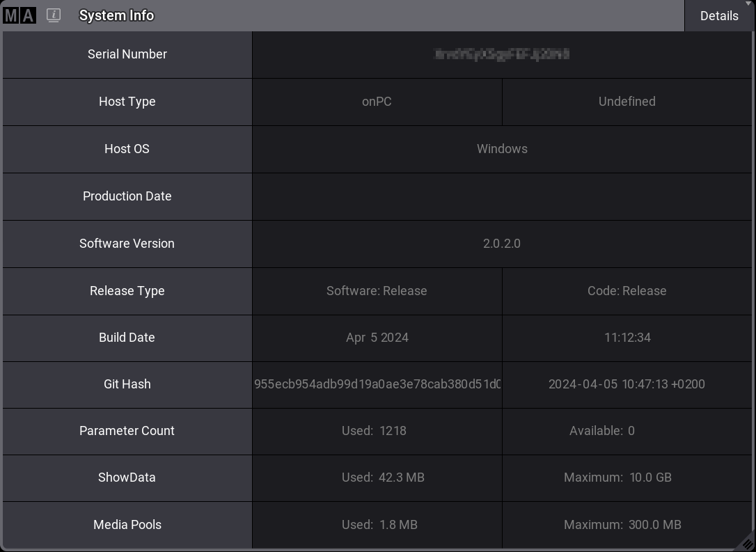
Task: Select the blurred Serial Number value
Action: pos(501,54)
